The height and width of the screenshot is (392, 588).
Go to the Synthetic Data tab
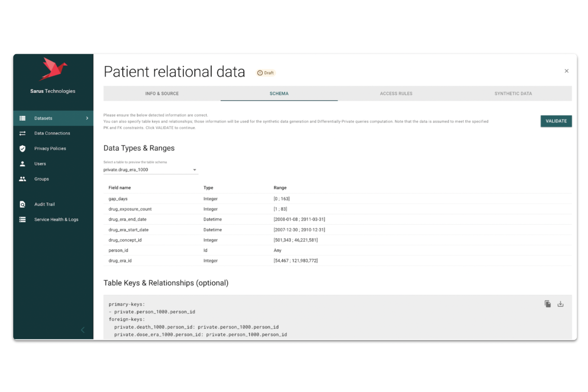[x=513, y=94]
